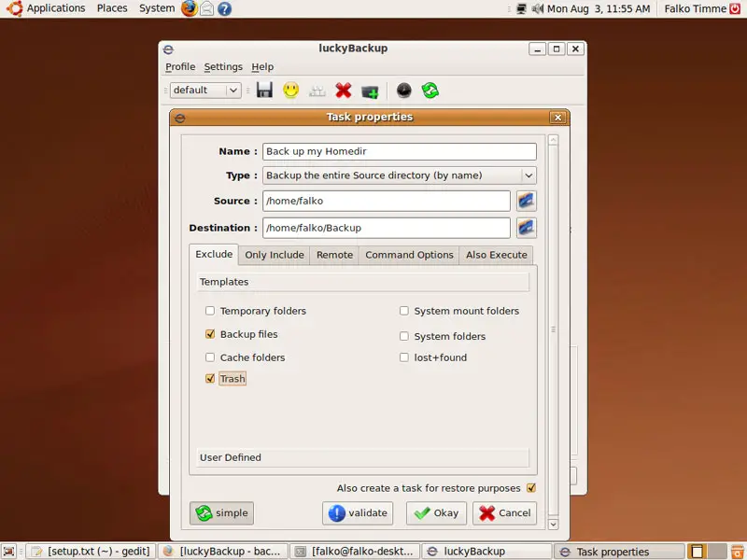This screenshot has width=747, height=560.
Task: Click the green refresh arrows toolbar icon
Action: [430, 90]
